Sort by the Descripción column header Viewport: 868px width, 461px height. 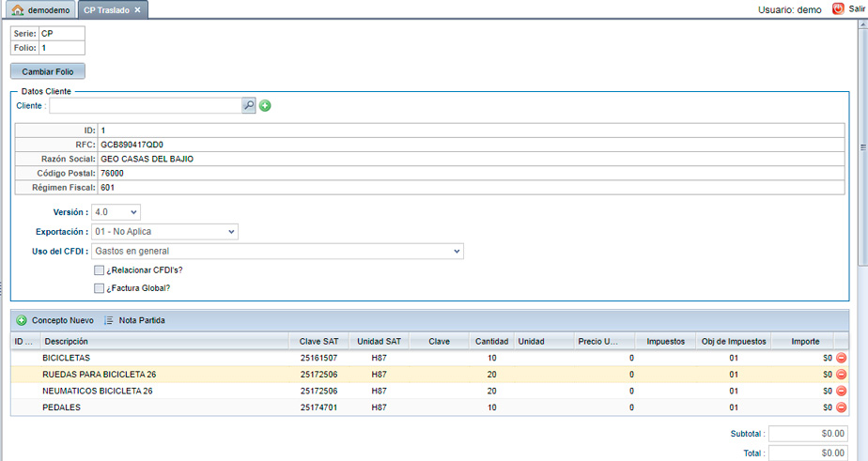[x=163, y=342]
